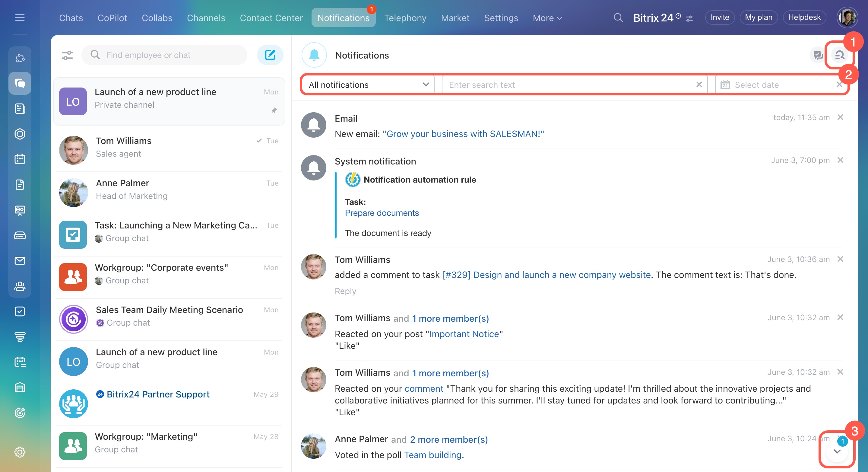Image resolution: width=868 pixels, height=472 pixels.
Task: Toggle the notification search panel icon
Action: click(839, 55)
